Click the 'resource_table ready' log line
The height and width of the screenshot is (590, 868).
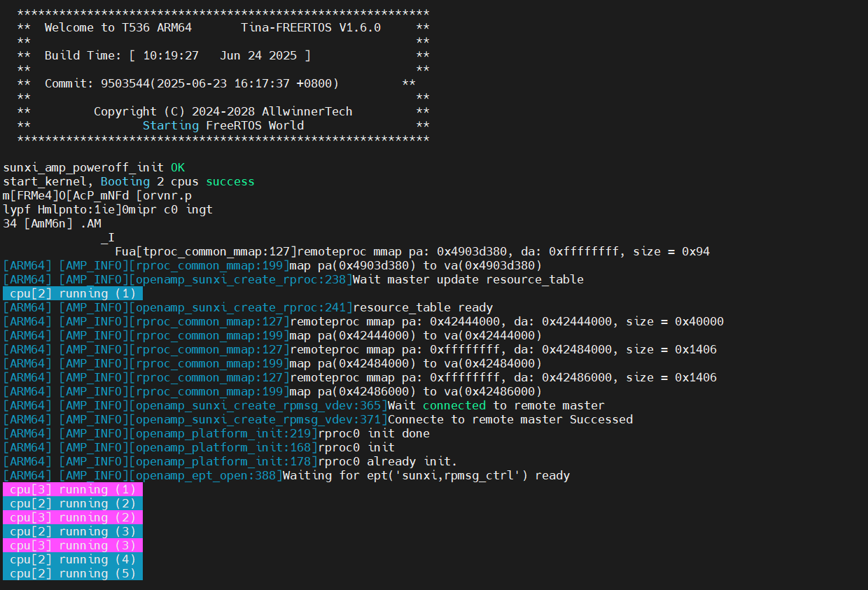[x=248, y=307]
